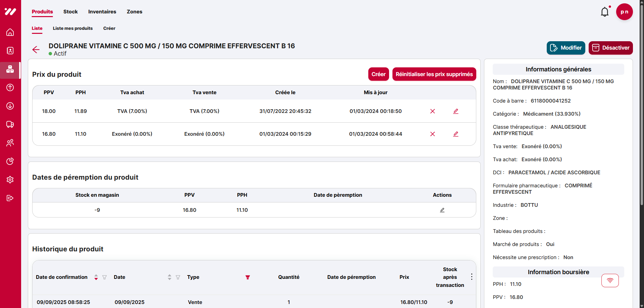Edit the péremption date entry with pencil icon
The image size is (644, 308).
tap(442, 210)
